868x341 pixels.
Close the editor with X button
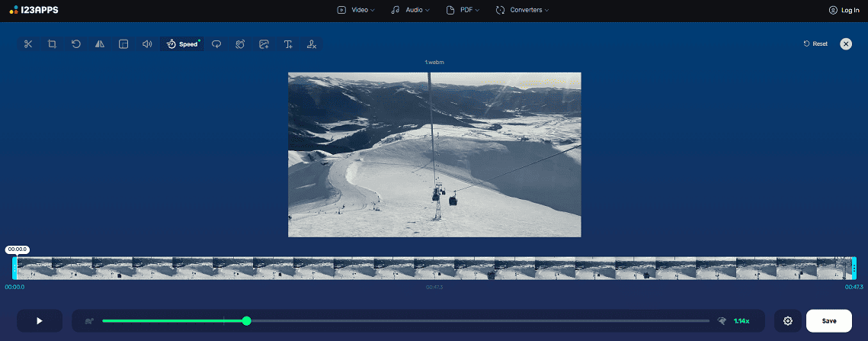pos(846,43)
